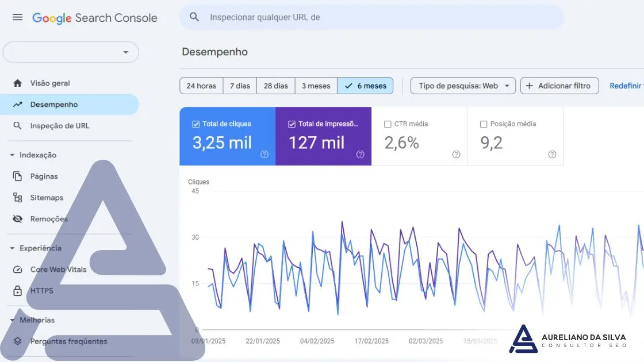Open the property selector dropdown
The image size is (644, 362).
click(71, 52)
